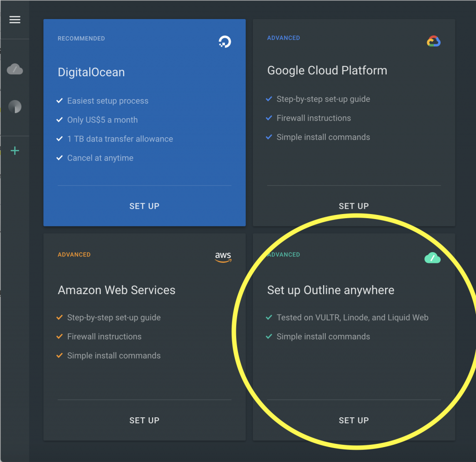476x462 pixels.
Task: Click the Google Cloud Platform heading
Action: tap(327, 70)
